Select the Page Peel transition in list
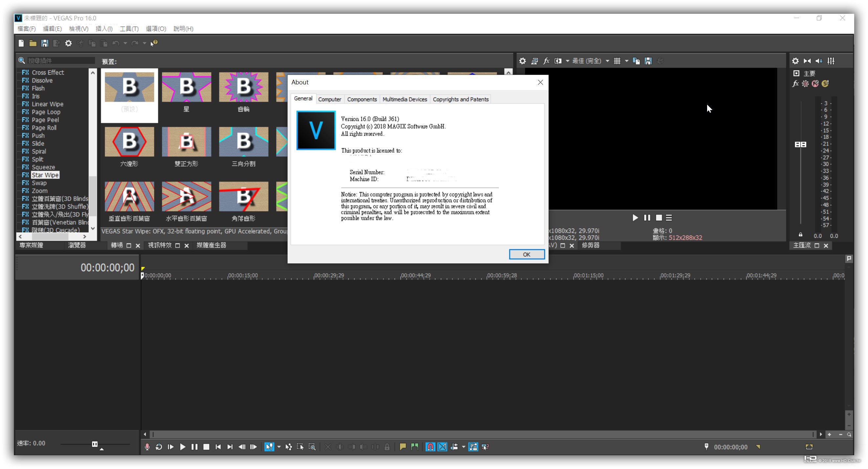868x469 pixels. click(x=45, y=120)
